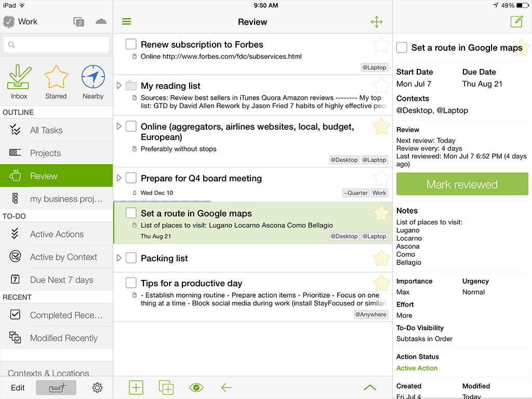Open the Inbox icon

click(19, 77)
